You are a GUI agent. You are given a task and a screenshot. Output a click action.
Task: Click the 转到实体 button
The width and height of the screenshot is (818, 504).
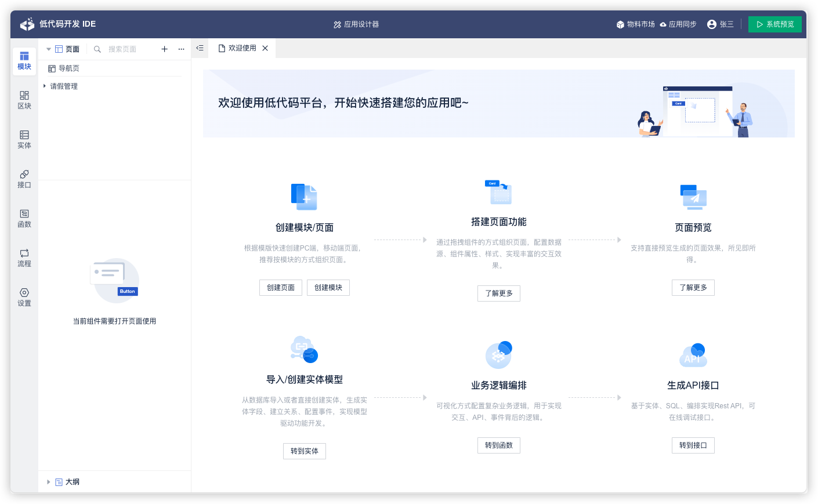(x=305, y=451)
